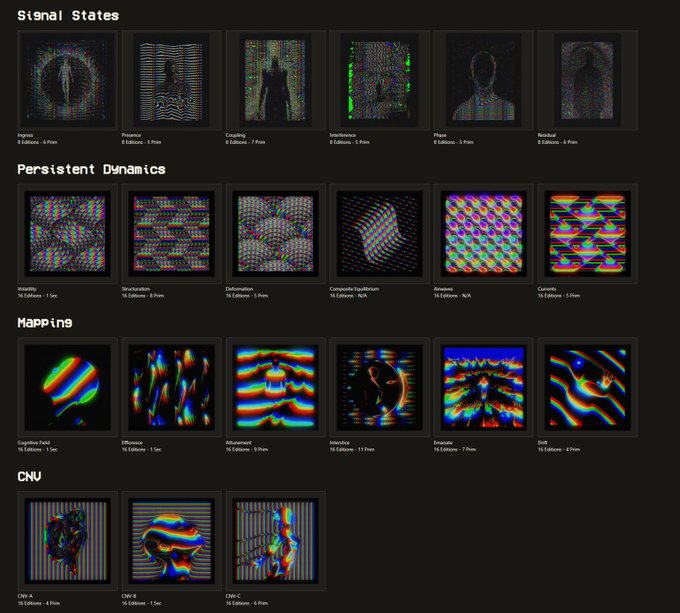Select the CNV-B artwork thumbnail

point(171,541)
